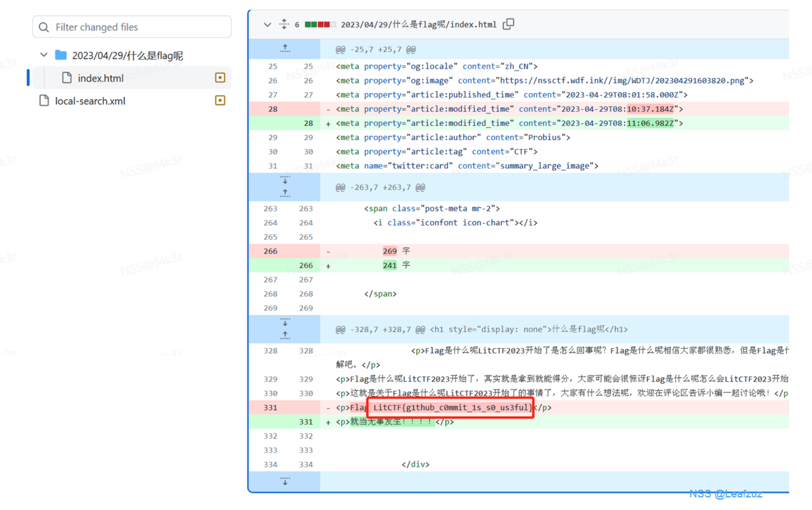812x510 pixels.
Task: Click the article:tag CTF line
Action: pyautogui.click(x=436, y=151)
